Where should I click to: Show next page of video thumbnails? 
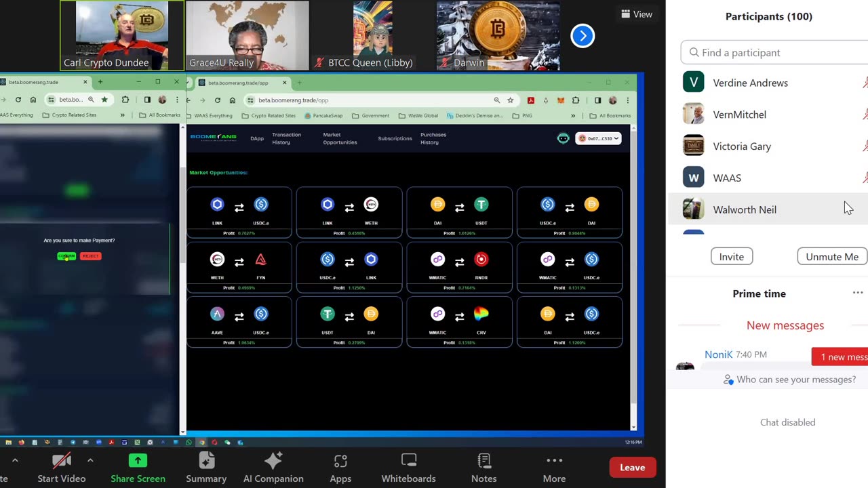click(583, 36)
